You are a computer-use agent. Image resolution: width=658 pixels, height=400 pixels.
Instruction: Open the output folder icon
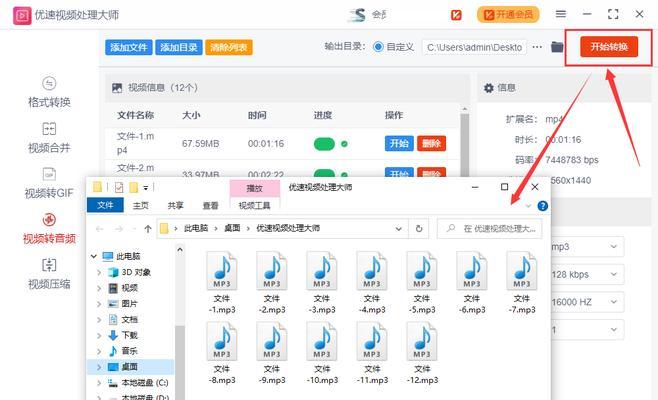tap(557, 47)
